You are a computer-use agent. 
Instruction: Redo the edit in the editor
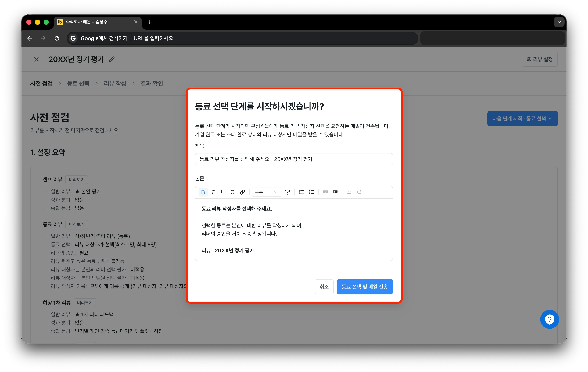point(359,192)
